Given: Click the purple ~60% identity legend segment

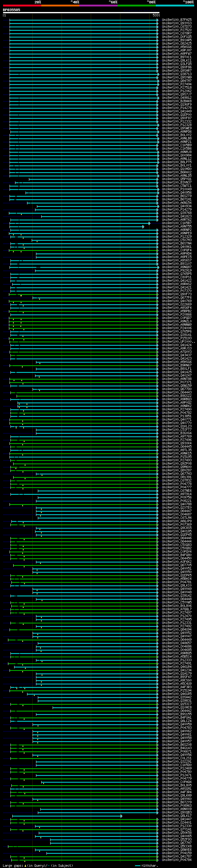Looking at the screenshot, I should tap(98, 6).
